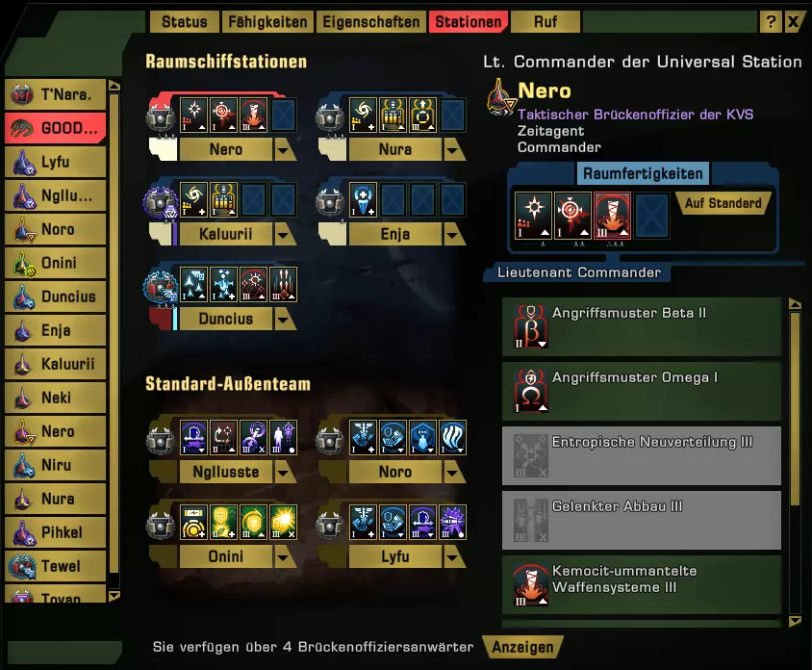This screenshot has width=812, height=670.
Task: Switch to the Ruf tab
Action: (546, 22)
